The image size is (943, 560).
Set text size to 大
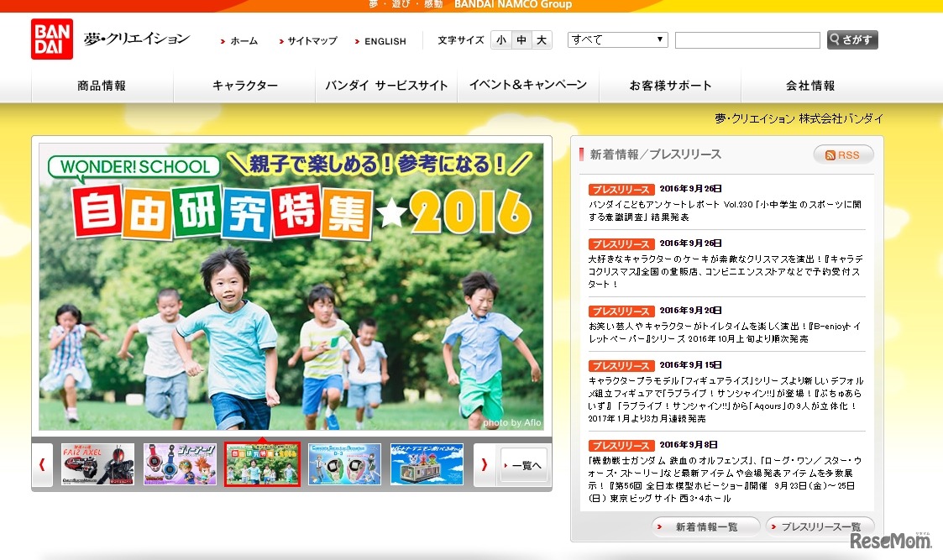point(542,39)
